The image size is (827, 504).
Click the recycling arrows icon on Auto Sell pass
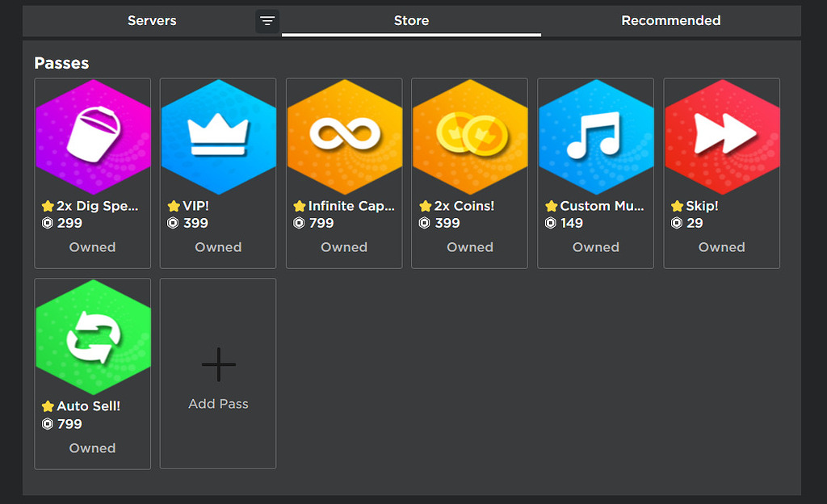pos(92,335)
